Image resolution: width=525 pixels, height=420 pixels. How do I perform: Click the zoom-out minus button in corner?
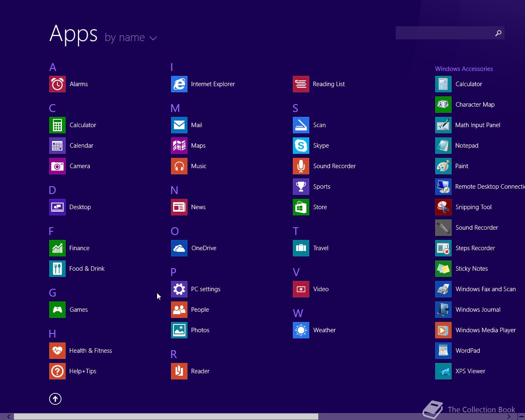(x=521, y=417)
